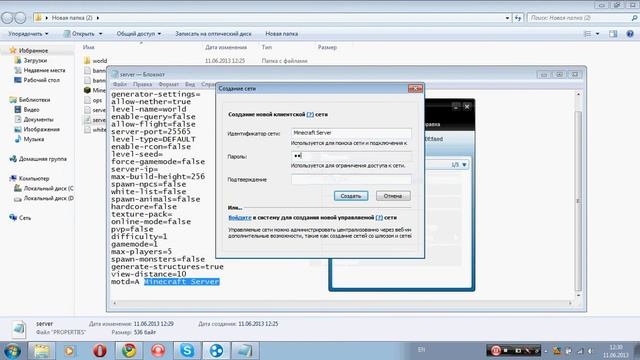Select Библиотеки in the navigation pane
Image resolution: width=640 pixels, height=360 pixels.
point(34,100)
